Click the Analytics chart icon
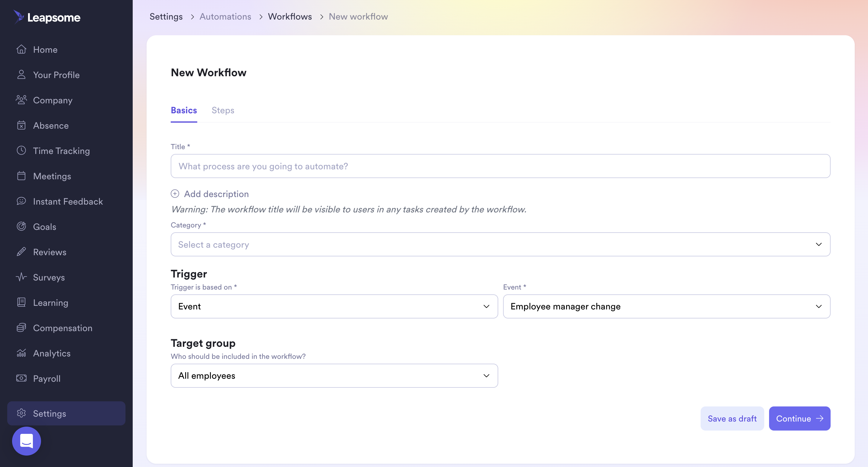This screenshot has width=868, height=467. (x=21, y=353)
